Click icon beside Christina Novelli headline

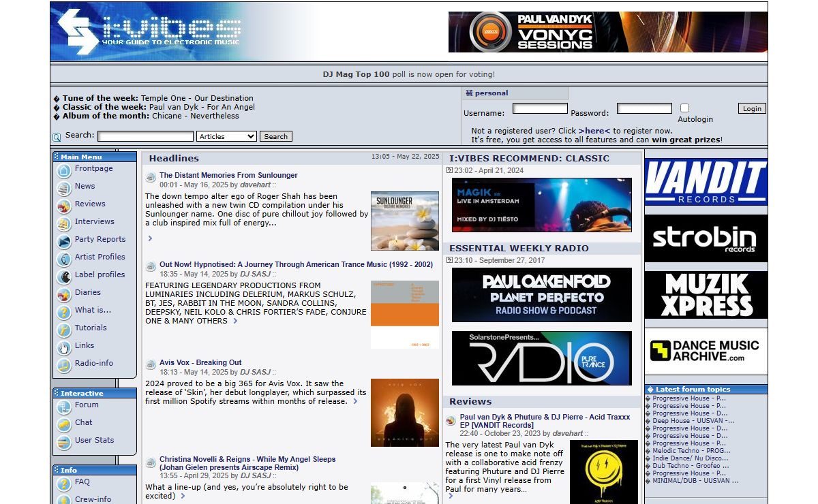click(151, 462)
